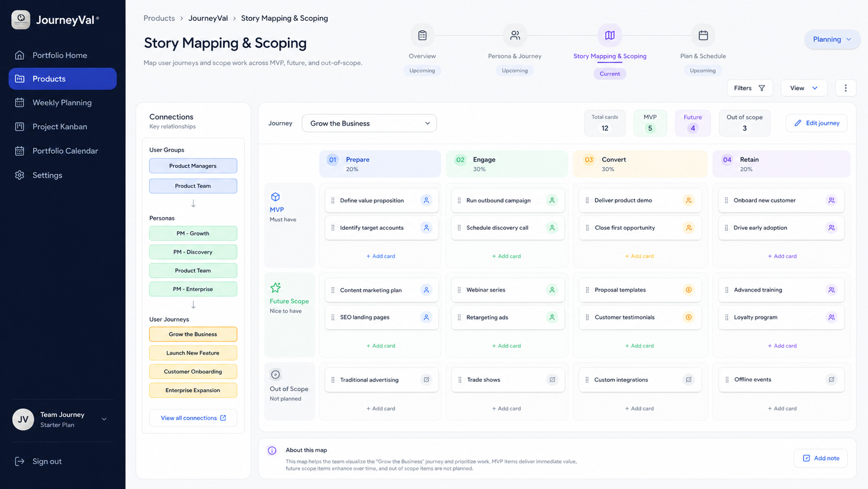
Task: Click the Future Scope star icon
Action: [x=275, y=287]
